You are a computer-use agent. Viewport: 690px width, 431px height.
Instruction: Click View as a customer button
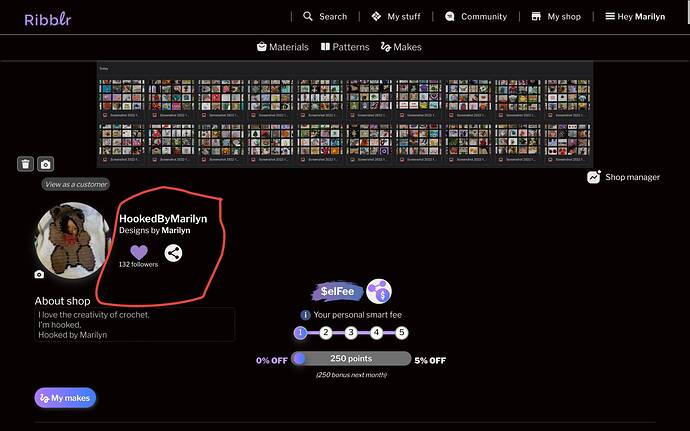[76, 184]
